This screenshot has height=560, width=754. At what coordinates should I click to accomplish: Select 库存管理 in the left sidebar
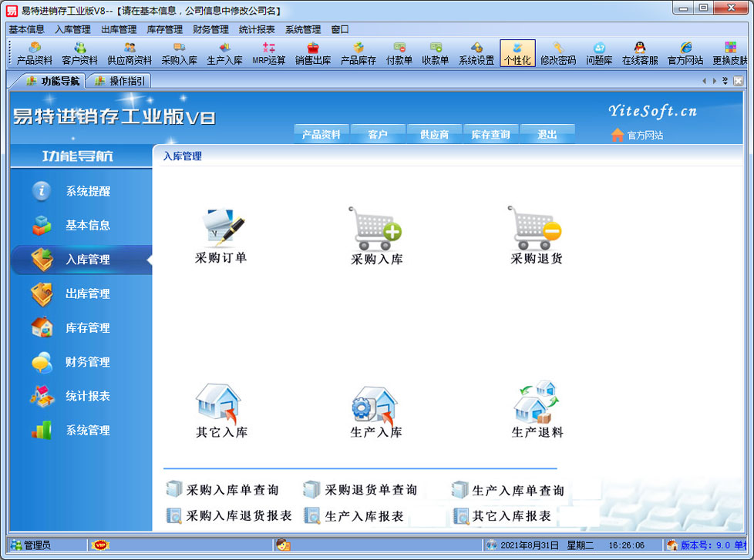click(x=87, y=327)
